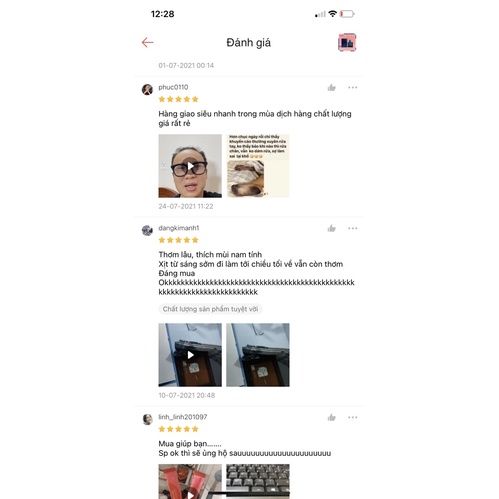Play phuc0110's review video
This screenshot has height=499, width=499.
190,166
